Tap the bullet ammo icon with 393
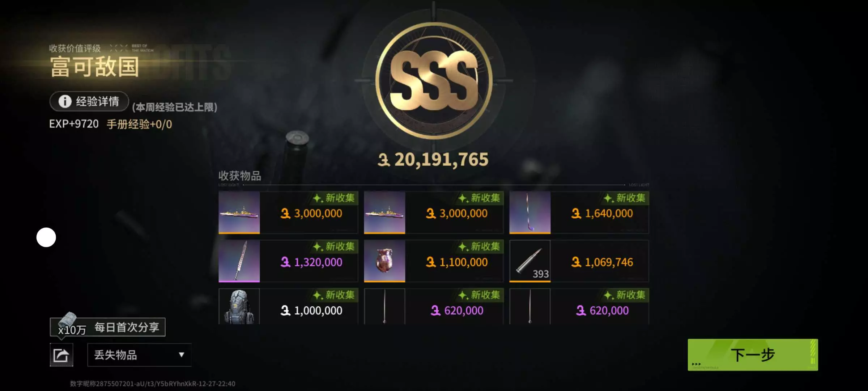Viewport: 868px width, 391px height. coord(530,261)
